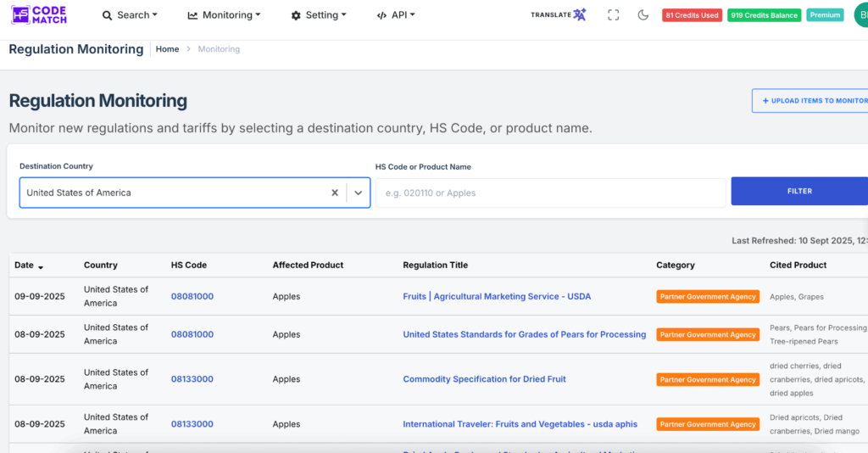Viewport: 868px width, 453px height.
Task: Click the HS Code or Product Name field
Action: pyautogui.click(x=551, y=193)
